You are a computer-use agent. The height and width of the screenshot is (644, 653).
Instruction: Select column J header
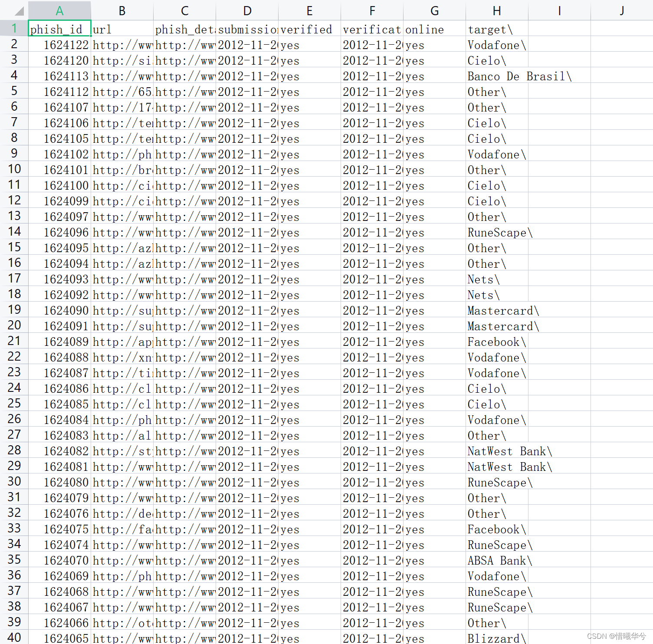click(622, 10)
